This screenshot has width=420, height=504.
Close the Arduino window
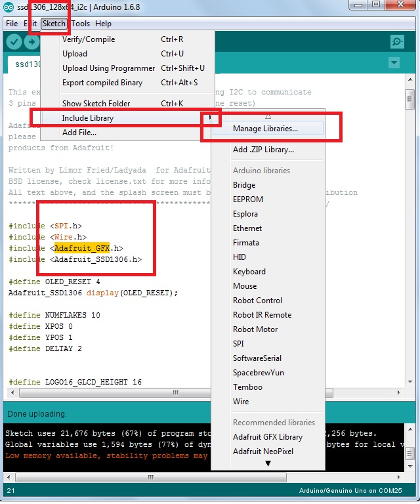400,5
